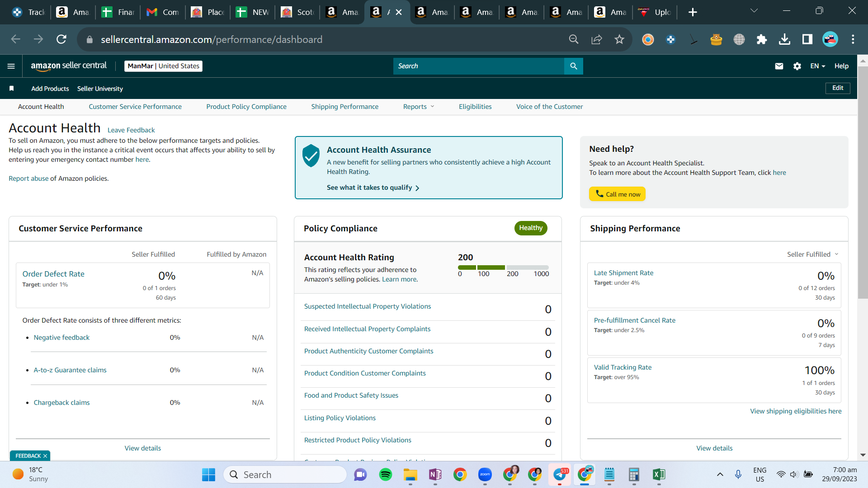The image size is (868, 488).
Task: Click the bookmark flag icon beside Add Products
Action: pos(12,89)
